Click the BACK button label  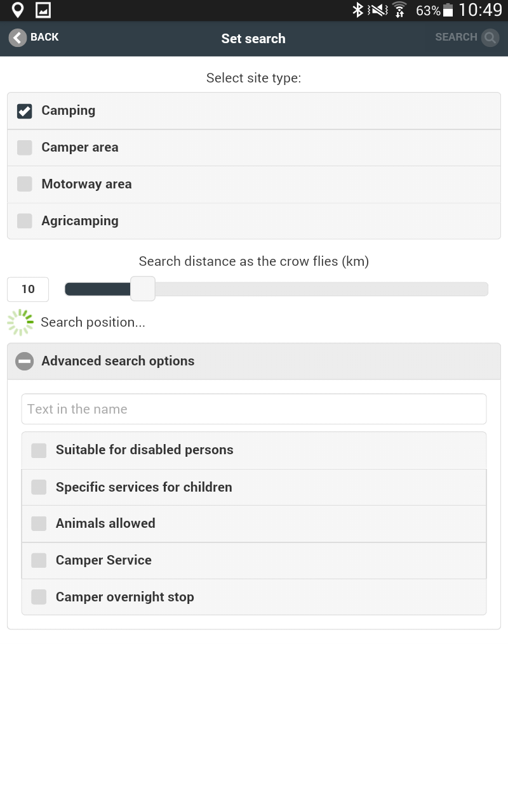(44, 37)
